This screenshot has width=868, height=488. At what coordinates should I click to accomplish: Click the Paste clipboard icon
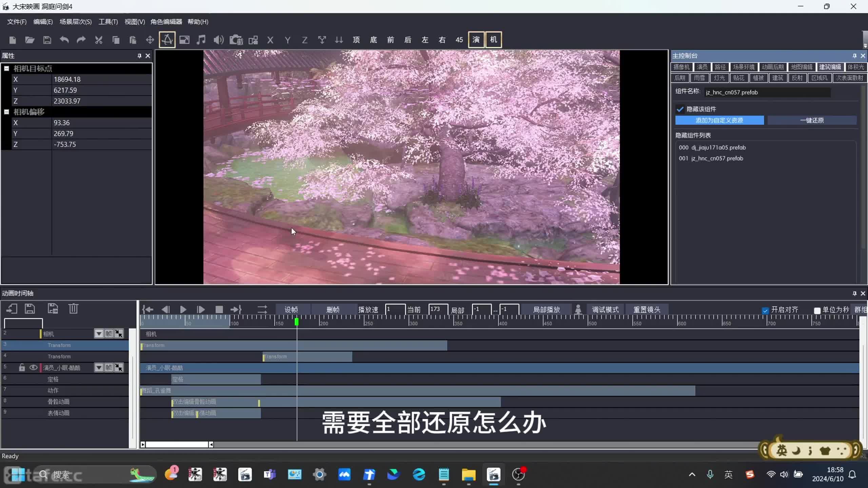pos(133,40)
